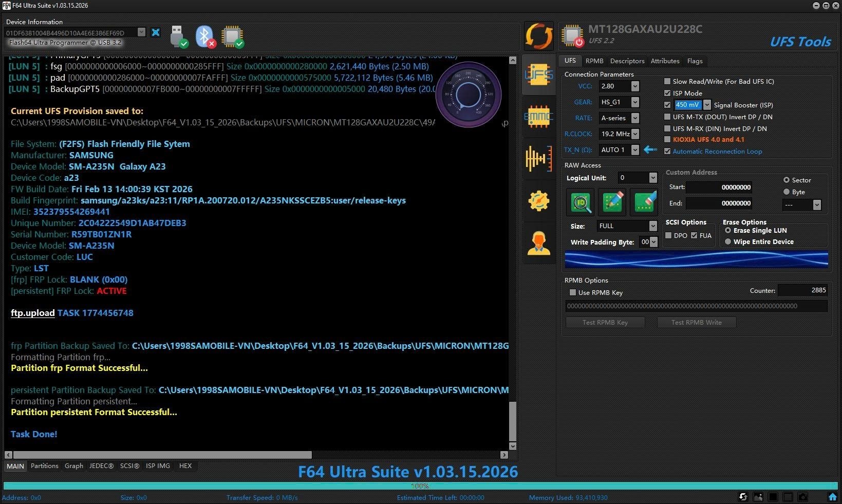The image size is (842, 504).
Task: Click the orange refresh arrows icon
Action: [x=539, y=36]
